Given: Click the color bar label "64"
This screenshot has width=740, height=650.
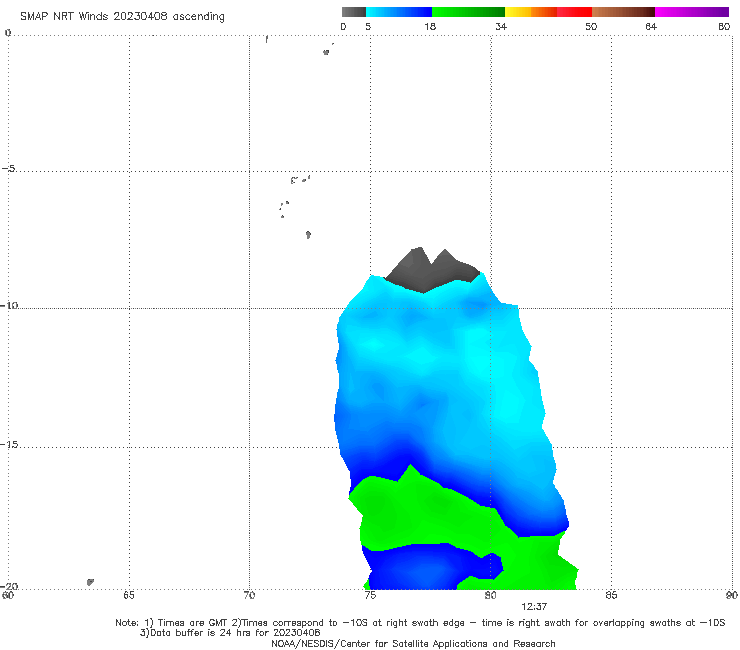Looking at the screenshot, I should point(651,26).
